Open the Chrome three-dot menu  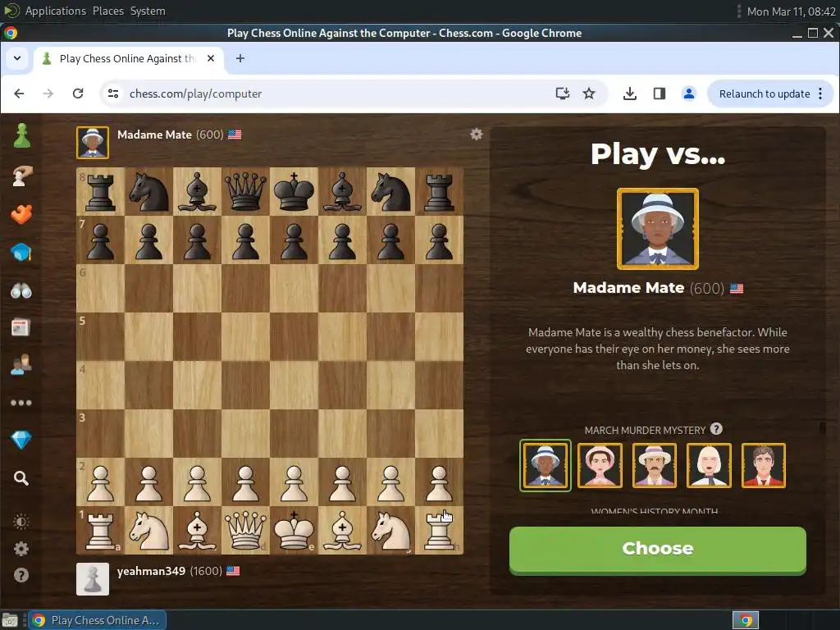tap(820, 94)
